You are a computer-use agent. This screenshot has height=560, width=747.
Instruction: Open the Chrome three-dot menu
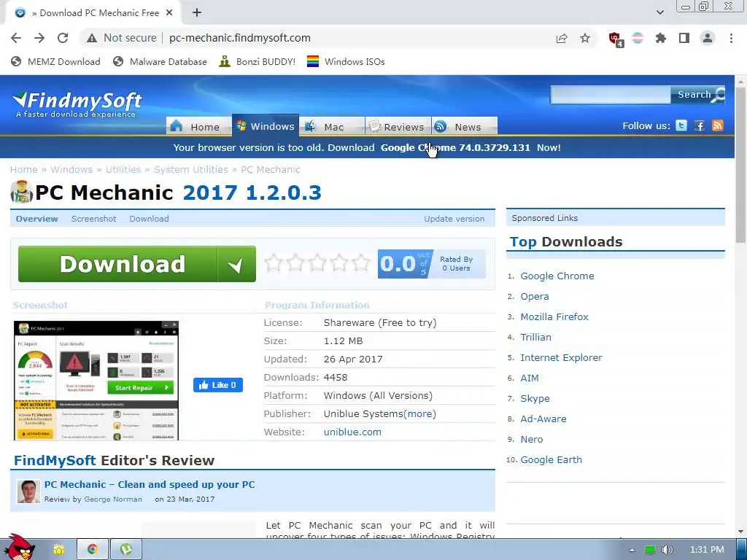coord(731,38)
